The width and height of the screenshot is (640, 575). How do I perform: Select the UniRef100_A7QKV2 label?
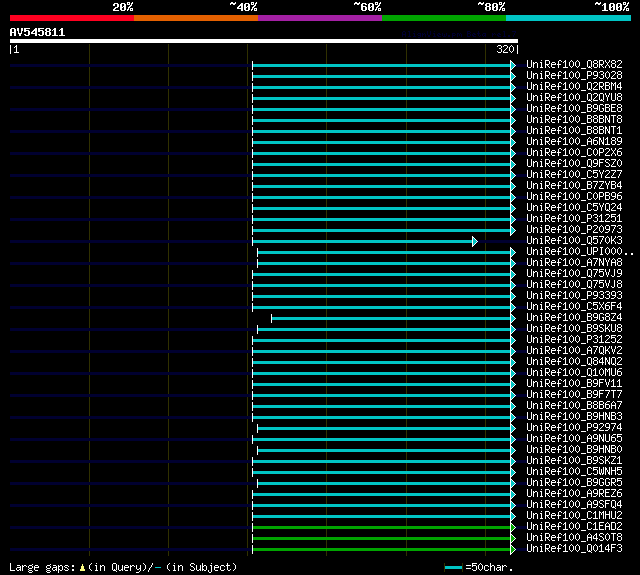pos(574,351)
